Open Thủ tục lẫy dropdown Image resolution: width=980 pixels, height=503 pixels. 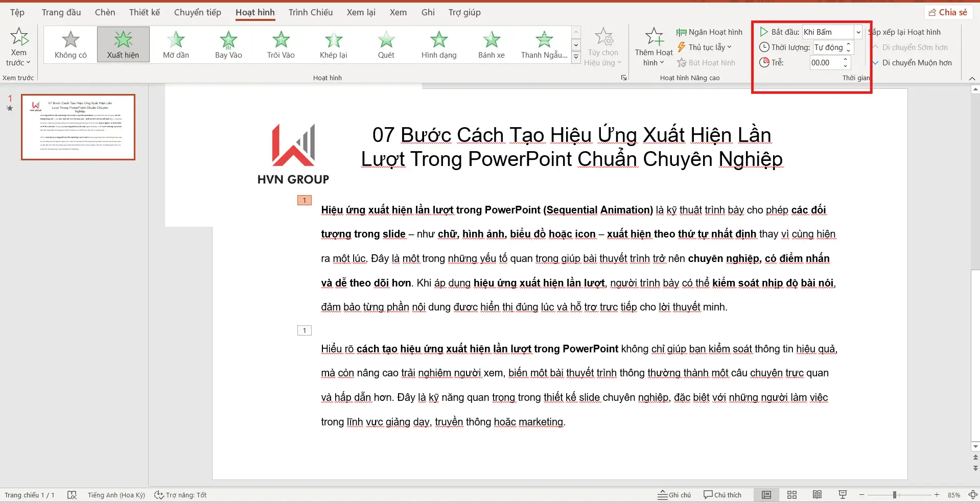click(705, 47)
